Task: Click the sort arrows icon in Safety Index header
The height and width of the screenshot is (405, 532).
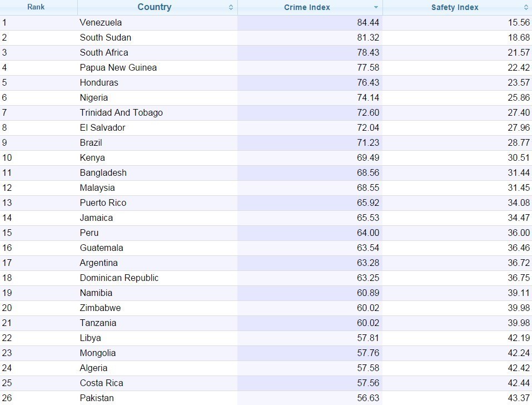Action: point(525,7)
